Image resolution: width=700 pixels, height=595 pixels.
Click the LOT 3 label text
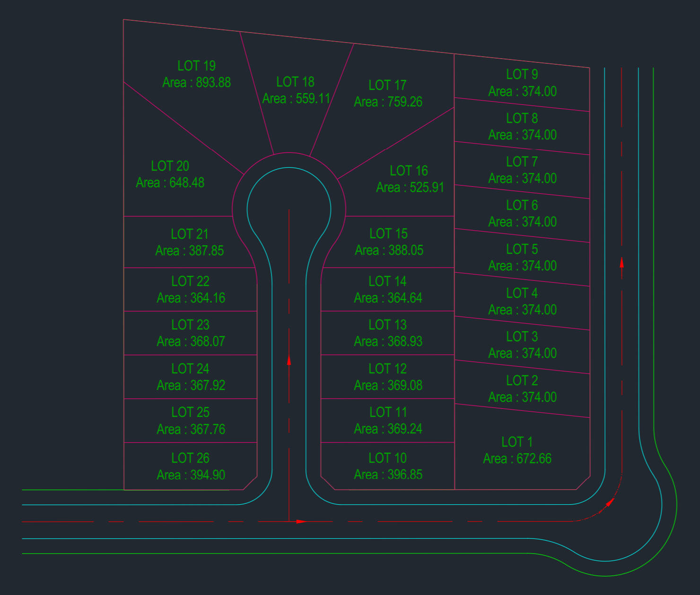click(522, 336)
